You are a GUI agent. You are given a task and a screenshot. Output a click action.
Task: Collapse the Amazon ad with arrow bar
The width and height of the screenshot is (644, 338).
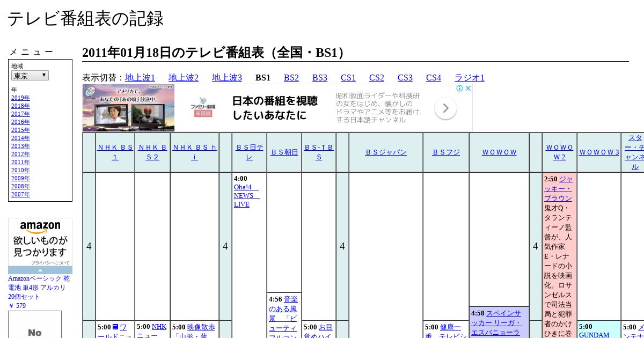coord(40,270)
